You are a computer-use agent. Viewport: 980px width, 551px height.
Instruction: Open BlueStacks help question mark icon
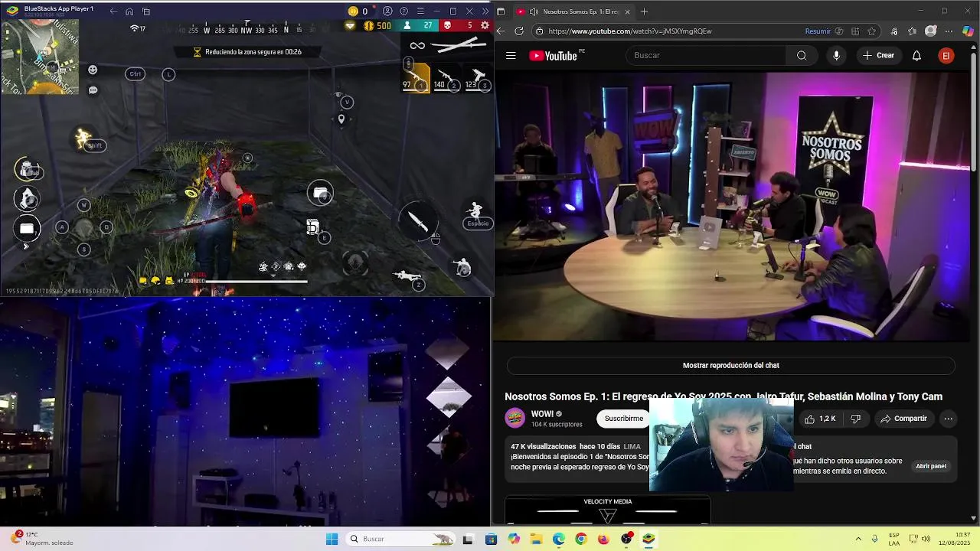404,11
